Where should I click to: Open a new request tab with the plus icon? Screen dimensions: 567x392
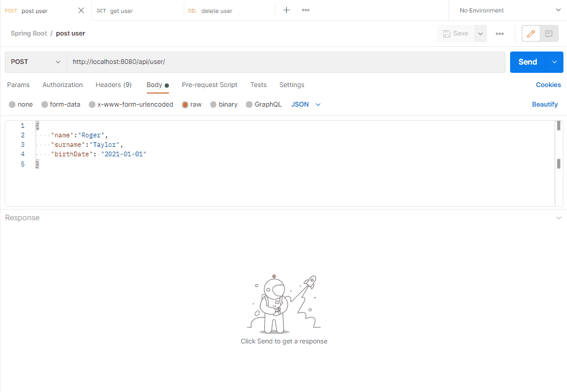pos(287,10)
